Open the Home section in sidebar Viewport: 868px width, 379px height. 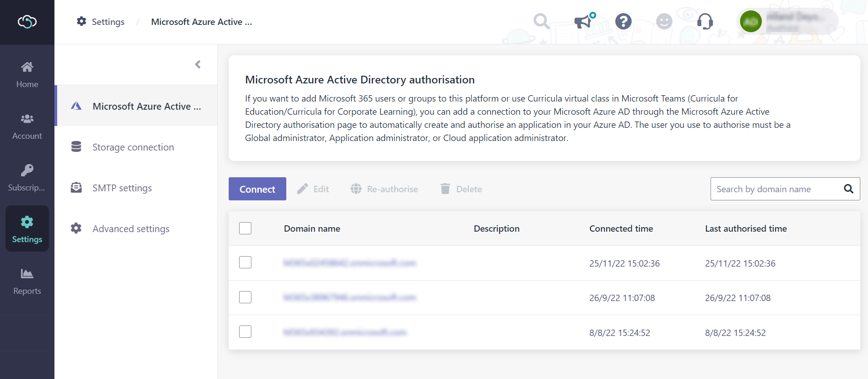click(x=27, y=75)
